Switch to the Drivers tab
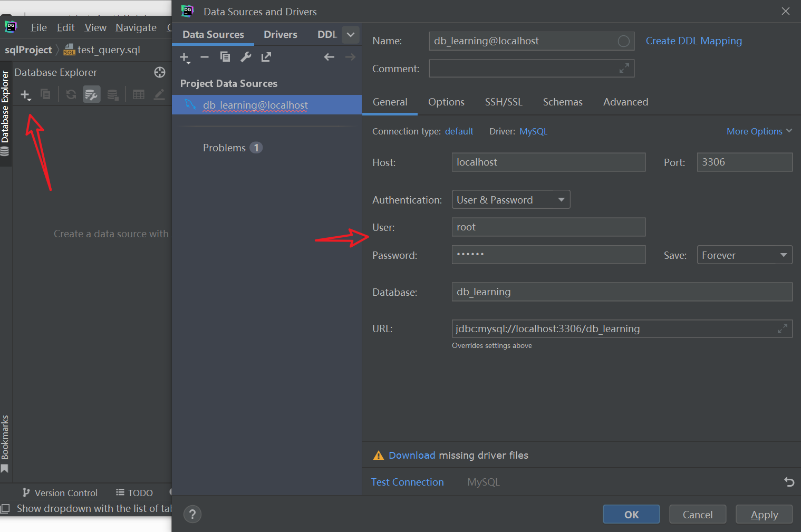The height and width of the screenshot is (532, 801). coord(281,35)
